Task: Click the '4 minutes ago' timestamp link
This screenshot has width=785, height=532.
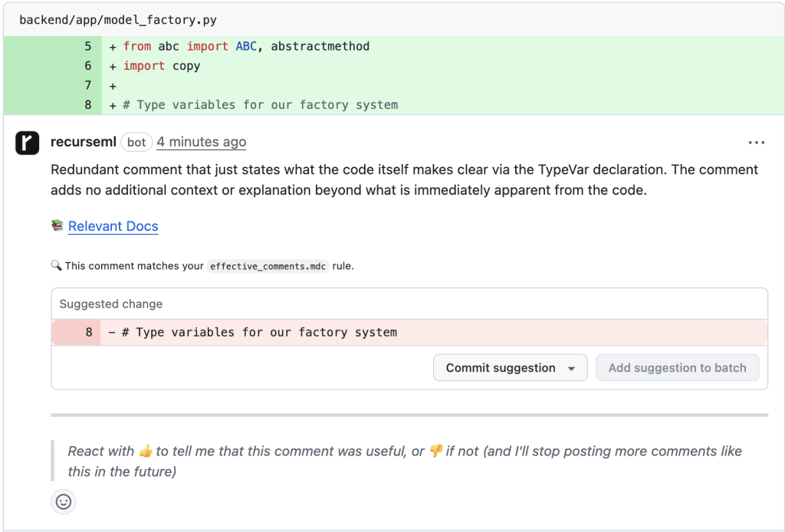Action: (202, 142)
